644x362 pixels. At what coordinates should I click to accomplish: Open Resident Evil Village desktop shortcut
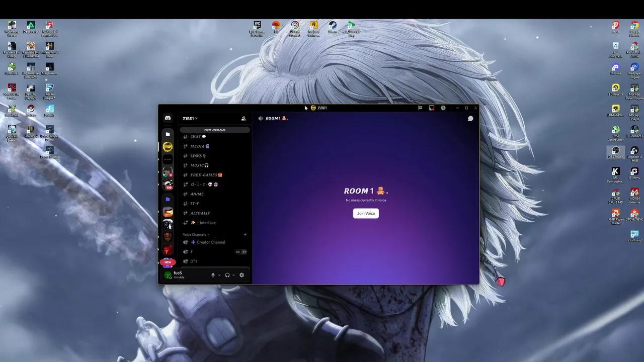coord(12,50)
